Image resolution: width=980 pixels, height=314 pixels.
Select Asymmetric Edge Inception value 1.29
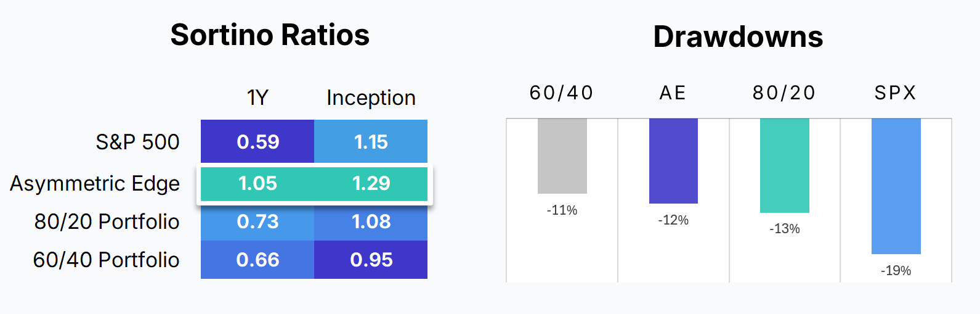coord(371,183)
